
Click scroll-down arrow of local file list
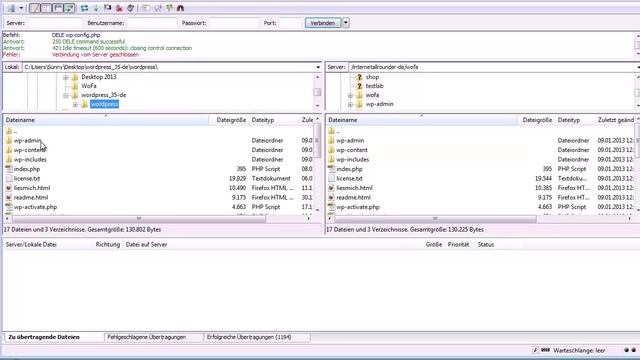[x=318, y=210]
